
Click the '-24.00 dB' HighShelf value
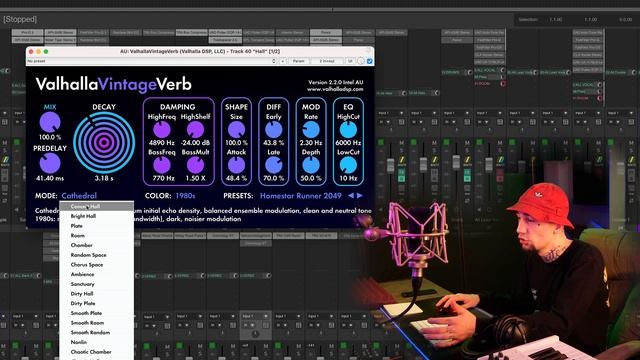[196, 143]
